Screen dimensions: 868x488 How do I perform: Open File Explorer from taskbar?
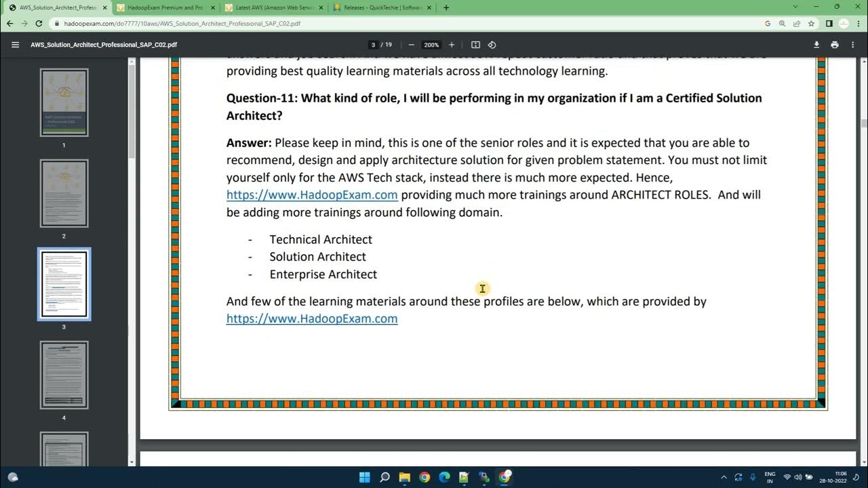pos(404,477)
